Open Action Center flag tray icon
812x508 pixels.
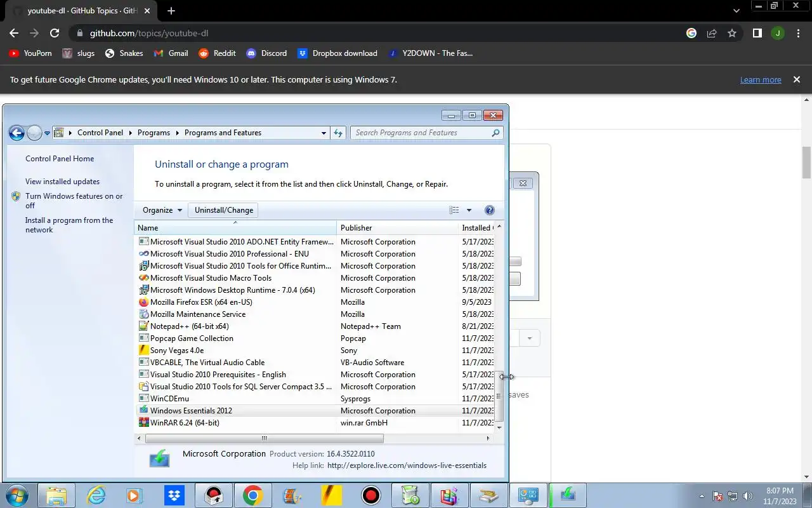click(x=717, y=496)
